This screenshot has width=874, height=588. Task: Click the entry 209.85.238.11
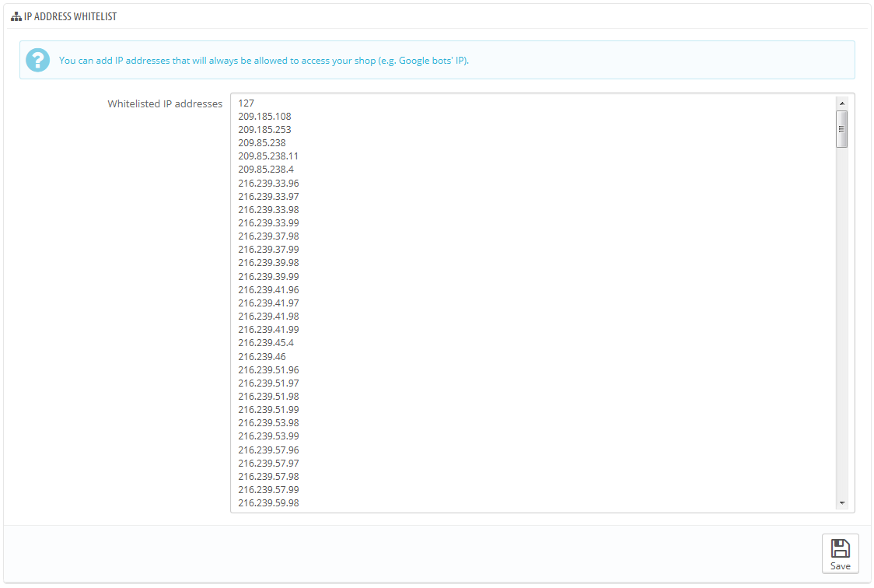coord(268,156)
